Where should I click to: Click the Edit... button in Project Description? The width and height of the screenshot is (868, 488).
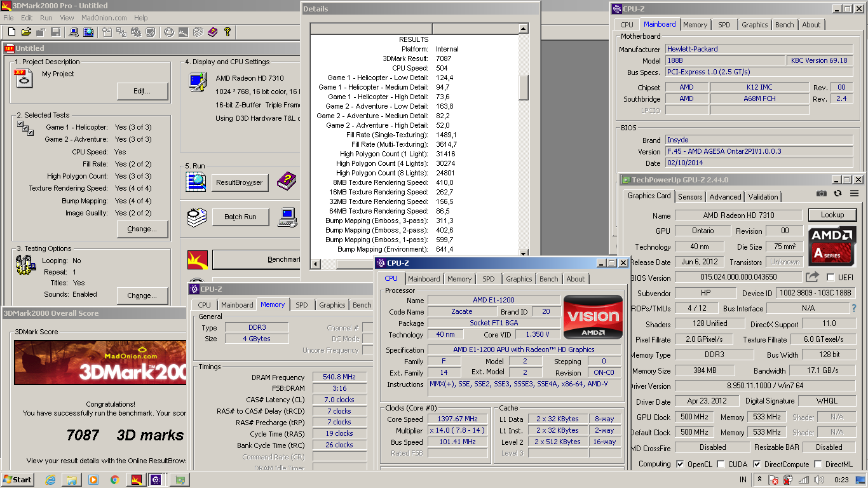point(142,91)
